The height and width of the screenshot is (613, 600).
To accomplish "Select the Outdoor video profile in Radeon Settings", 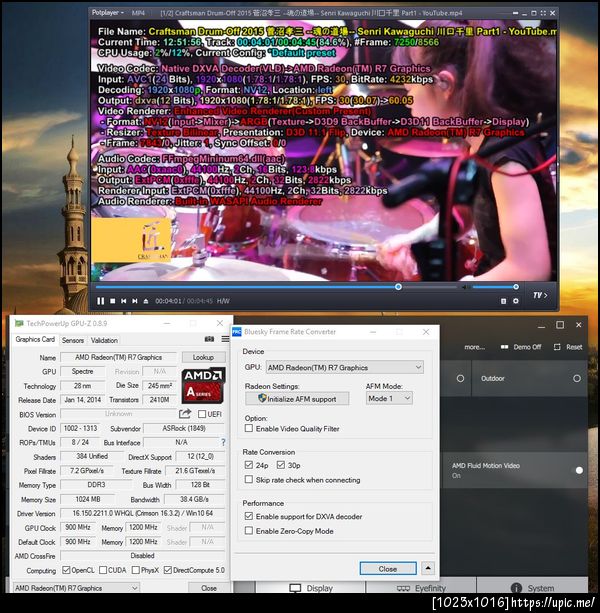I will click(530, 378).
